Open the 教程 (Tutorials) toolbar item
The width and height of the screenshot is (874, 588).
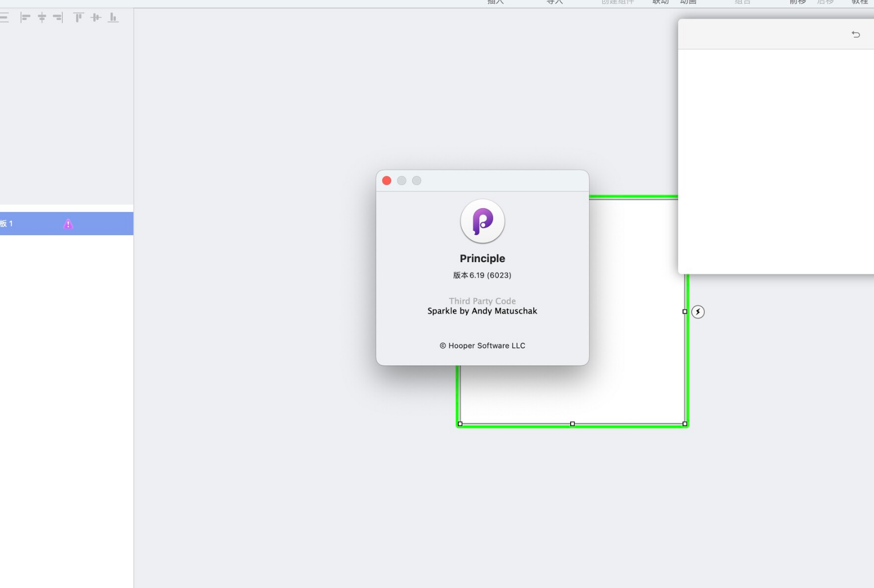pos(860,2)
